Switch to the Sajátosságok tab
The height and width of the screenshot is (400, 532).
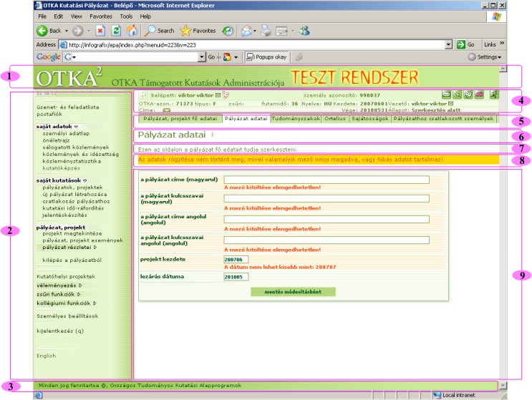369,119
